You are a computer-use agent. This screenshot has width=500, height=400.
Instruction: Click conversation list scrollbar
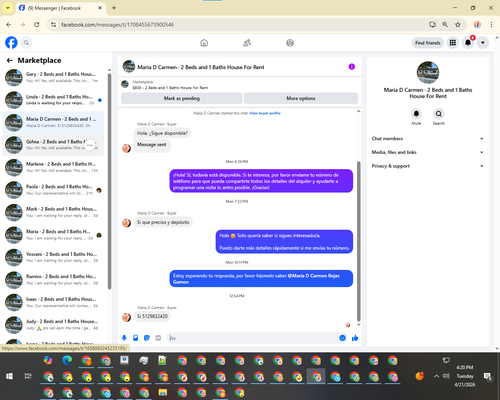109,180
